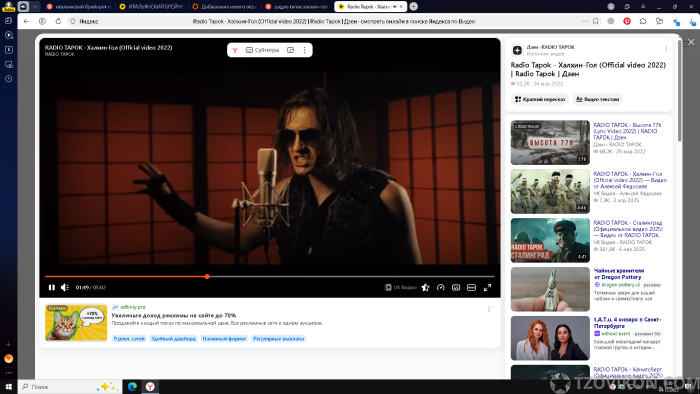Pop out video to picture-in-picture
The image size is (700, 394).
point(291,50)
